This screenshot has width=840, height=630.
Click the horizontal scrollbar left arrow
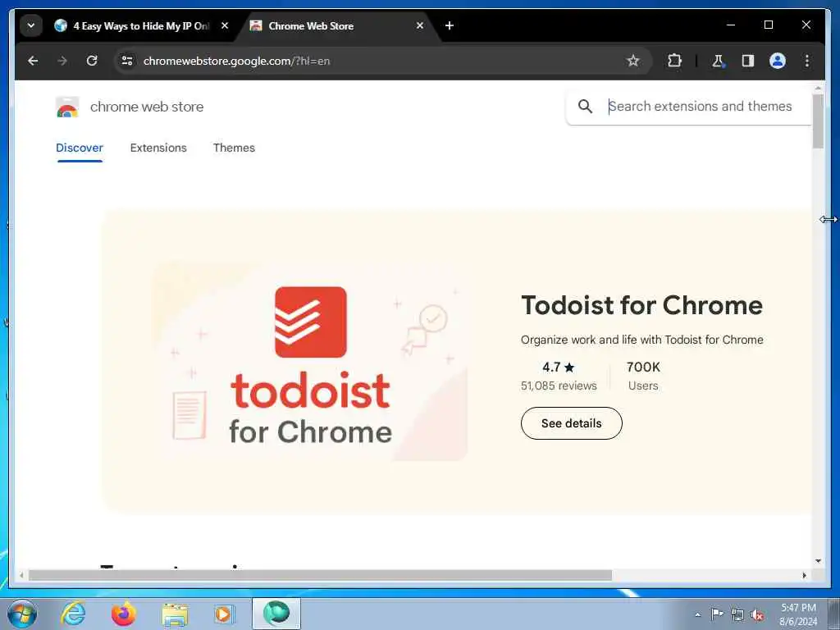pyautogui.click(x=21, y=575)
